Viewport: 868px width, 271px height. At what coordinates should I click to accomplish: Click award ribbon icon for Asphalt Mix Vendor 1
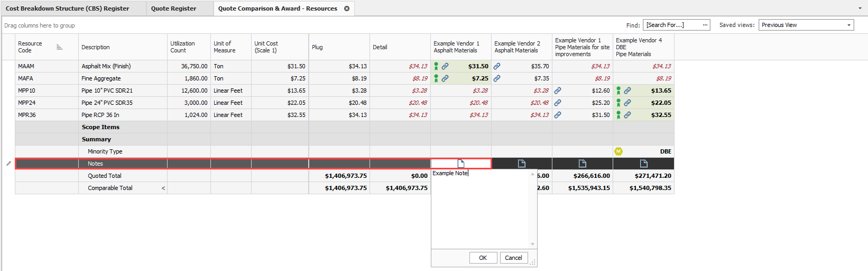pyautogui.click(x=436, y=66)
